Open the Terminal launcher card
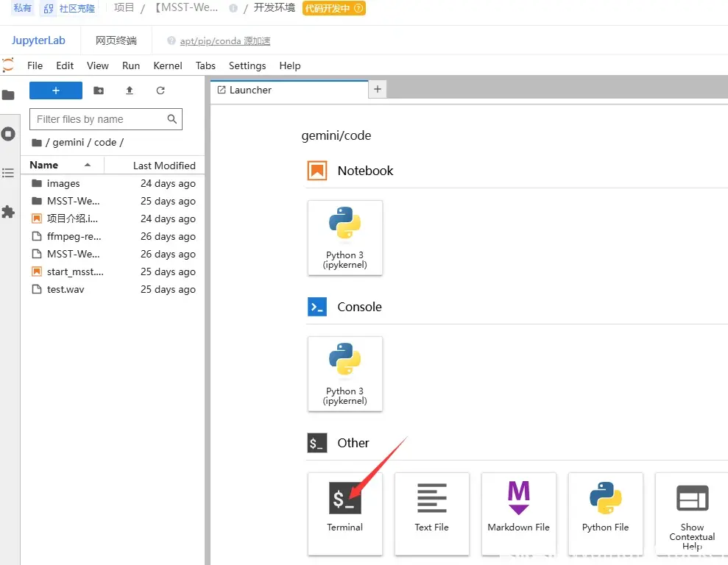728x565 pixels. tap(344, 514)
